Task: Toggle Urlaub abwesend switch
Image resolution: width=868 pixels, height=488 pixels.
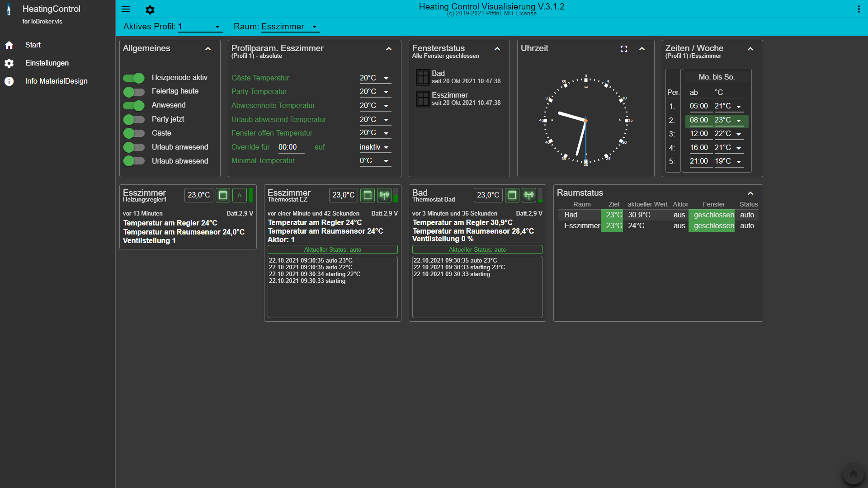Action: (134, 161)
